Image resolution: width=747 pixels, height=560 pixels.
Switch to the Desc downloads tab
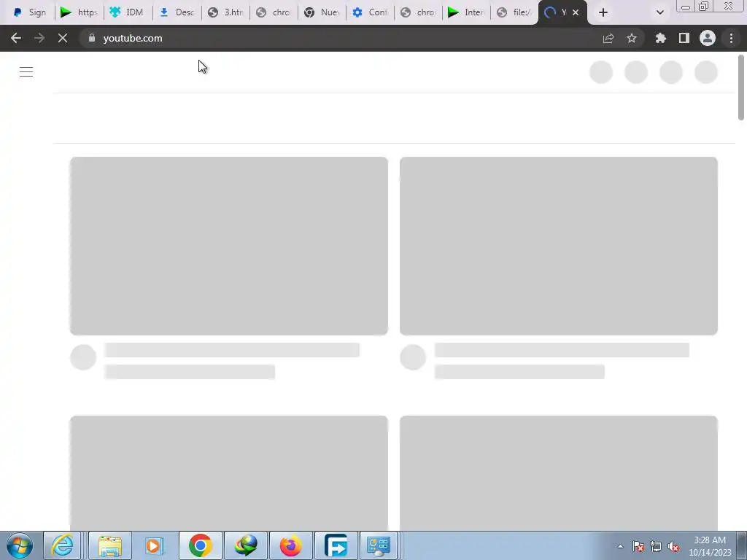point(177,12)
